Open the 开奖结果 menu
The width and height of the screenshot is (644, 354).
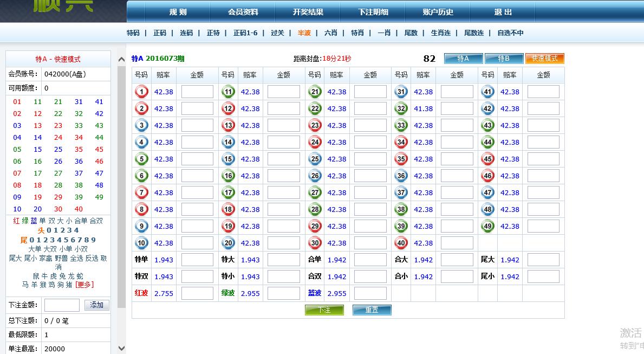[x=308, y=12]
